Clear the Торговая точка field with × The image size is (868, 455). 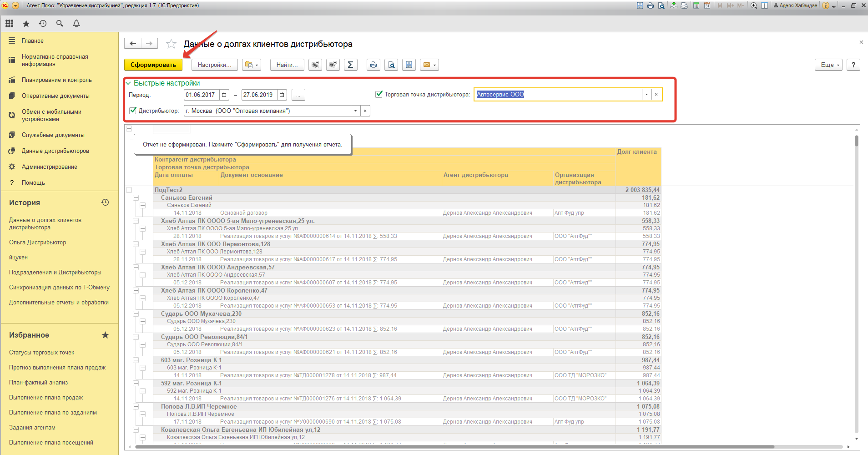click(656, 94)
